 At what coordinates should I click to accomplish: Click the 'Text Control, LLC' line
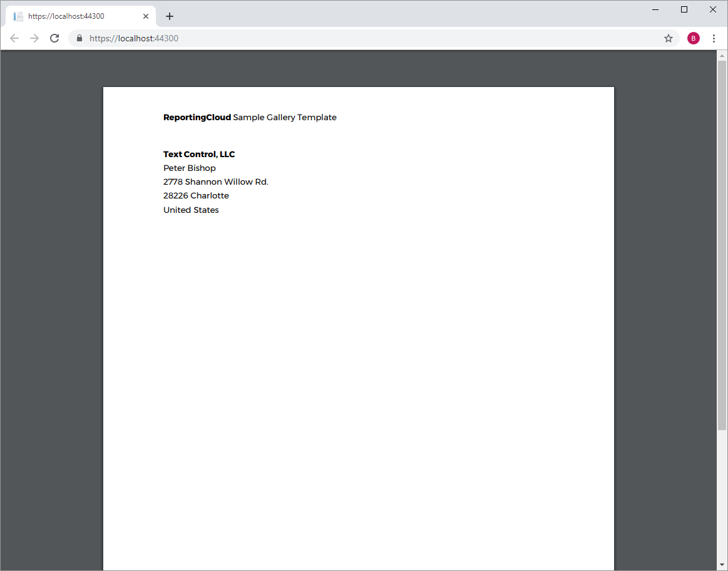199,154
